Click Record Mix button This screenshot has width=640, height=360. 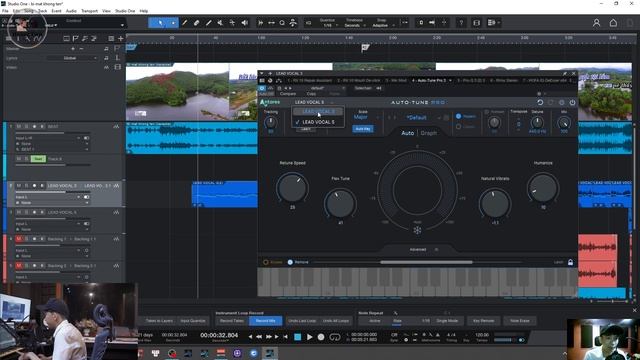coord(265,321)
